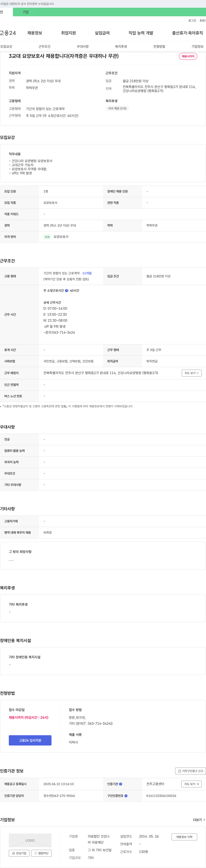Jump to the 우대사항 section tab
206x868 pixels.
click(x=83, y=46)
